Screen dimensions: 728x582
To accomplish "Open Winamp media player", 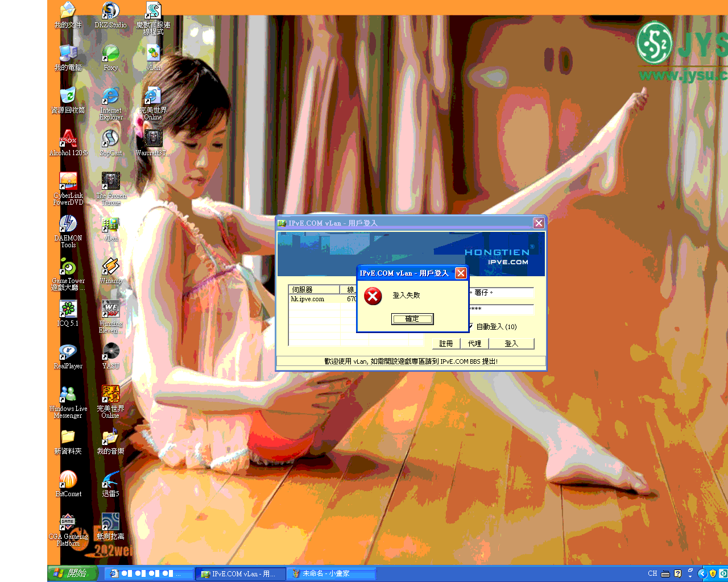I will tap(110, 267).
